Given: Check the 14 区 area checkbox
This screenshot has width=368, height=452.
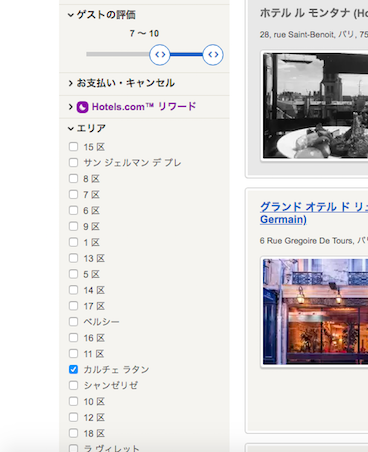Looking at the screenshot, I should (73, 290).
